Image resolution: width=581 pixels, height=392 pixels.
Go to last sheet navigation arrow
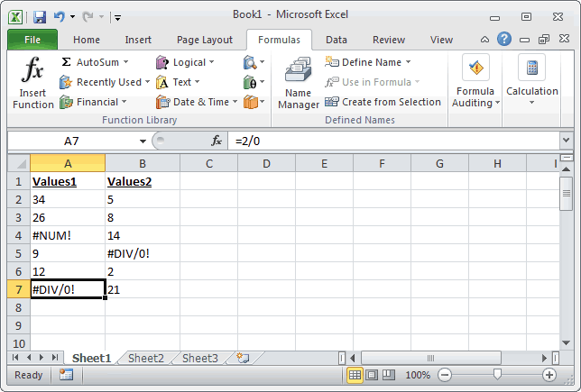55,357
